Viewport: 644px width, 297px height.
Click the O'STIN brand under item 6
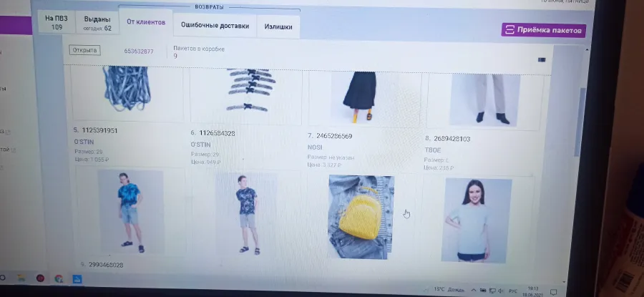point(200,145)
